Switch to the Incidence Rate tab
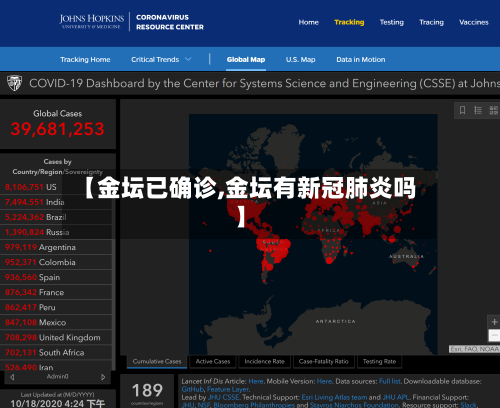This screenshot has height=408, width=500. point(264,362)
